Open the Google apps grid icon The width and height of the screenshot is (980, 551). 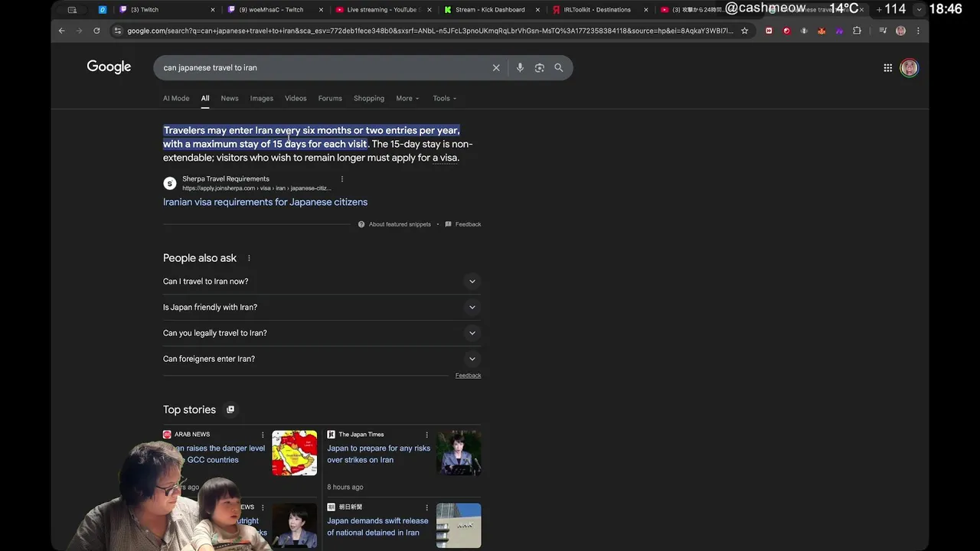coord(888,67)
